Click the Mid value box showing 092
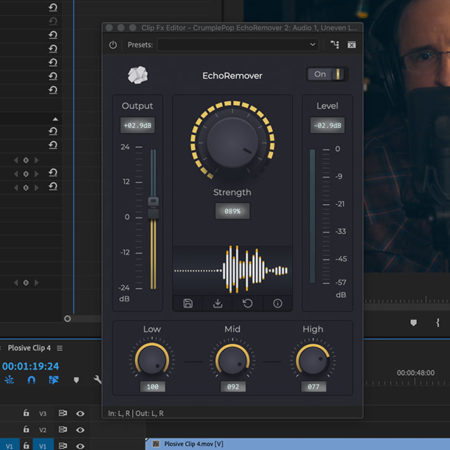Viewport: 450px width, 450px height. click(x=233, y=387)
